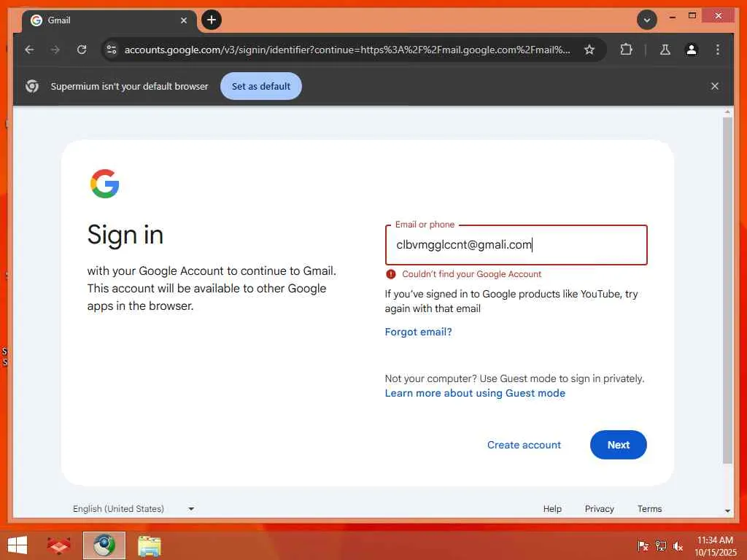The width and height of the screenshot is (747, 560).
Task: Click the Action Center flag tray icon
Action: coord(643,545)
